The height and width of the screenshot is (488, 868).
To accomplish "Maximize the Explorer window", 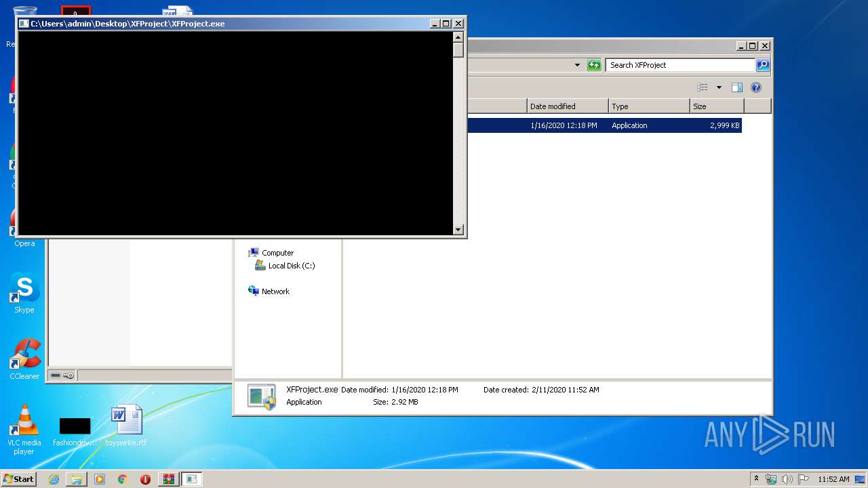I will (753, 46).
